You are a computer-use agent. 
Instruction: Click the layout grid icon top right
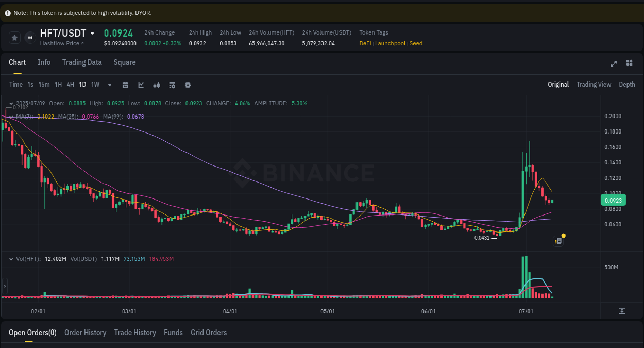[x=629, y=63]
